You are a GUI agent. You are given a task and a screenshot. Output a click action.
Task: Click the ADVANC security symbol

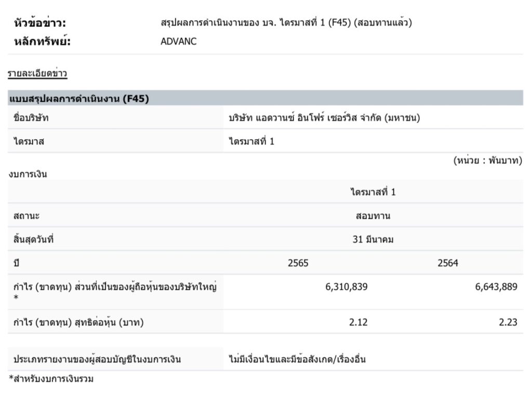[179, 42]
